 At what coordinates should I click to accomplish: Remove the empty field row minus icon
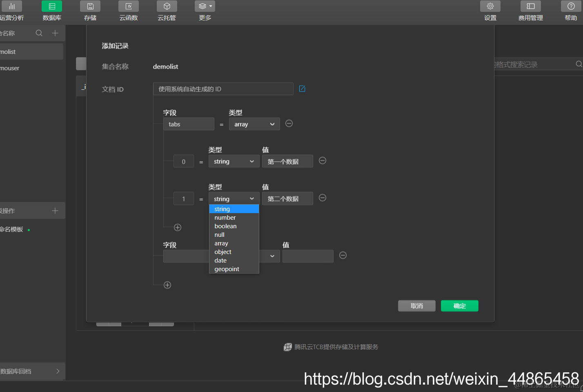click(x=343, y=255)
